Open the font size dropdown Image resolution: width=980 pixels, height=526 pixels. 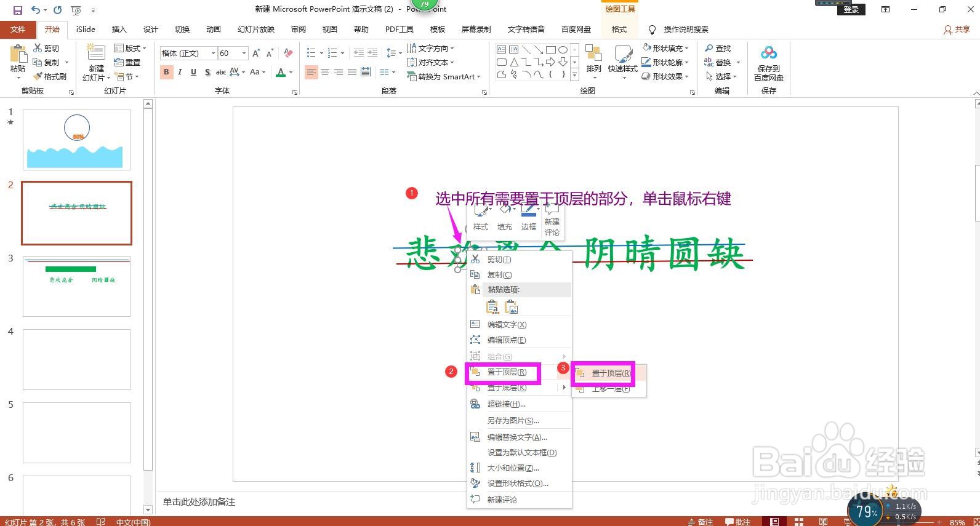click(x=244, y=54)
